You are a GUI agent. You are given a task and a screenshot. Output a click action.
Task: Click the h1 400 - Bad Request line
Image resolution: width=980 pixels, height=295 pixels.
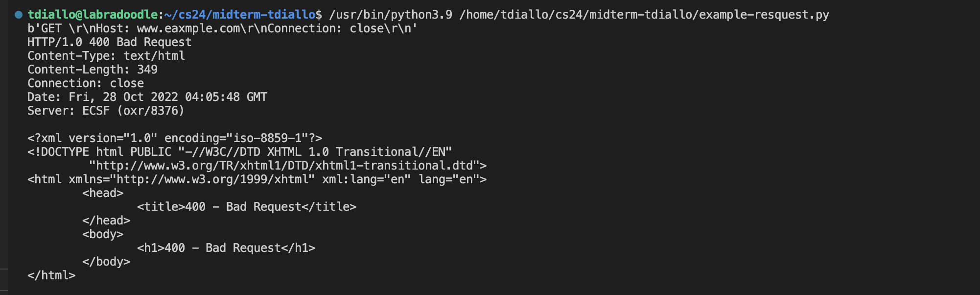click(x=226, y=248)
